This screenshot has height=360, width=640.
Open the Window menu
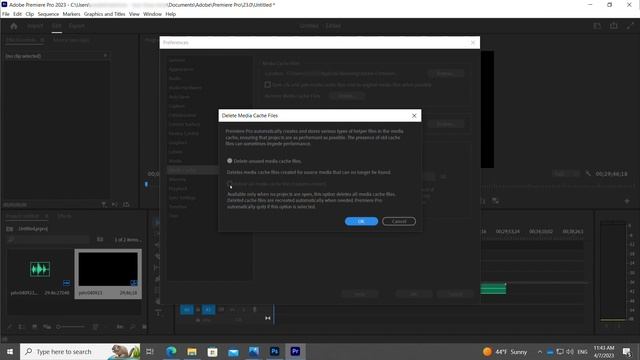(x=152, y=14)
